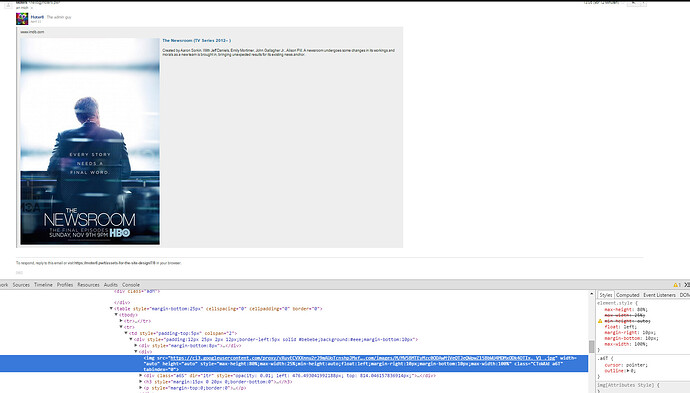Select the Styles sidebar tab
Screen dimensions: 690x393
click(x=606, y=295)
